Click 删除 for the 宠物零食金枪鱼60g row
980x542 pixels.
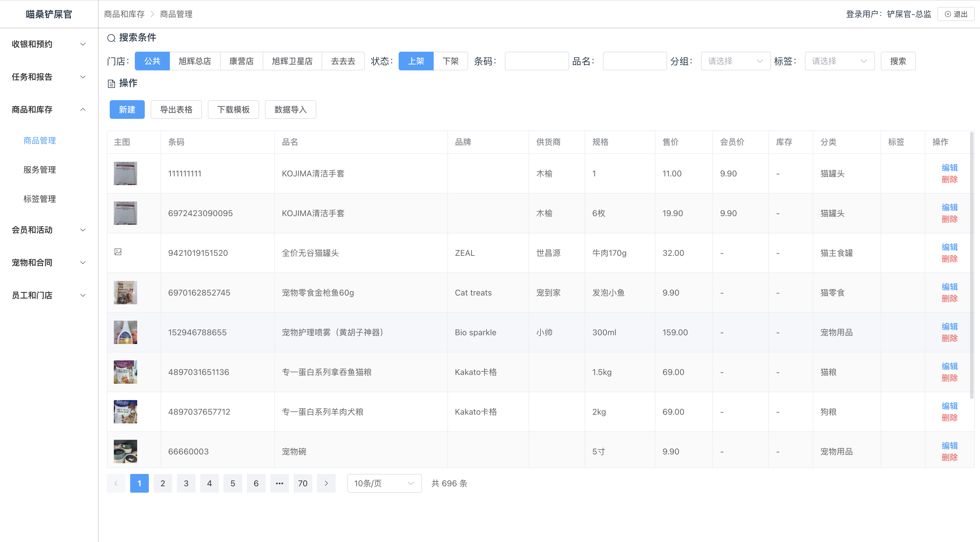point(949,299)
